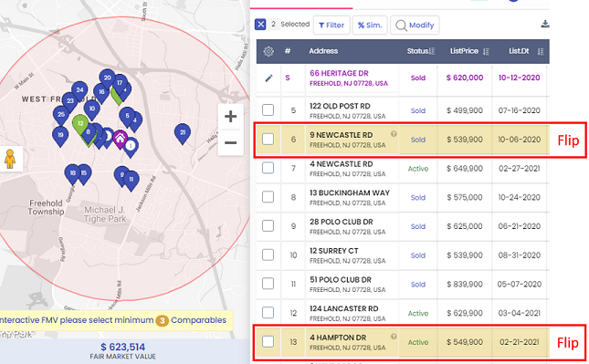Check the box for 9 Newcastle Rd
This screenshot has width=589, height=364.
(x=268, y=140)
